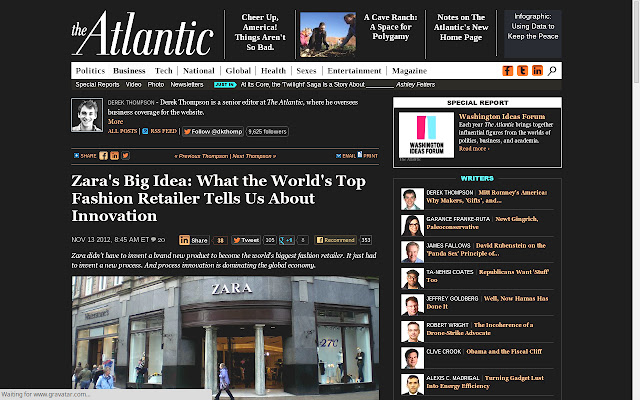
Task: Open Special Reports submenu link
Action: (x=97, y=84)
